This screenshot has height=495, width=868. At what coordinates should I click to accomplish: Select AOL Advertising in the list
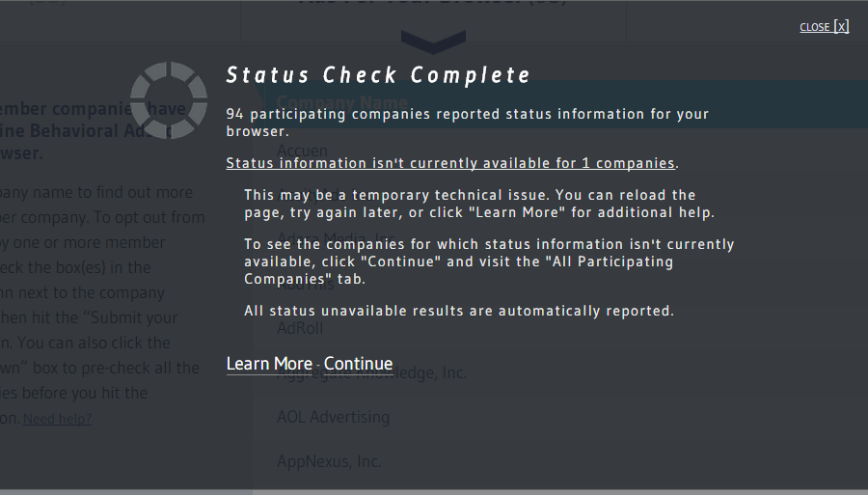tap(333, 417)
